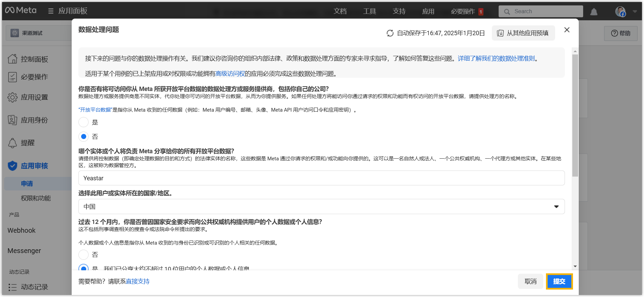Click the Meta logo
Screen dimensions: 644x297
[x=21, y=10]
